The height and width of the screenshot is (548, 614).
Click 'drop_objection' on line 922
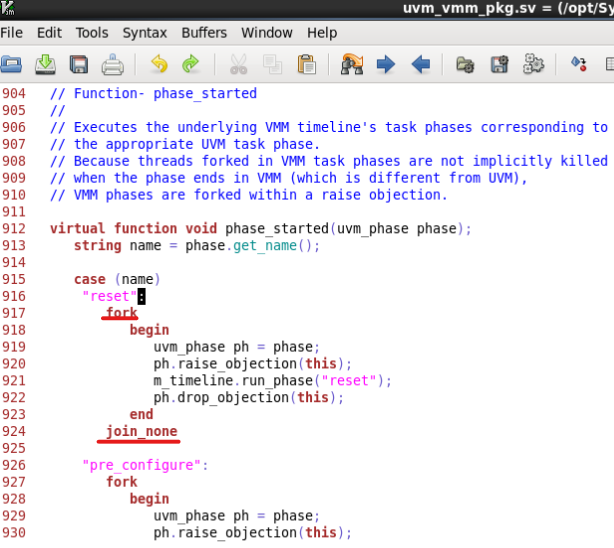click(233, 398)
